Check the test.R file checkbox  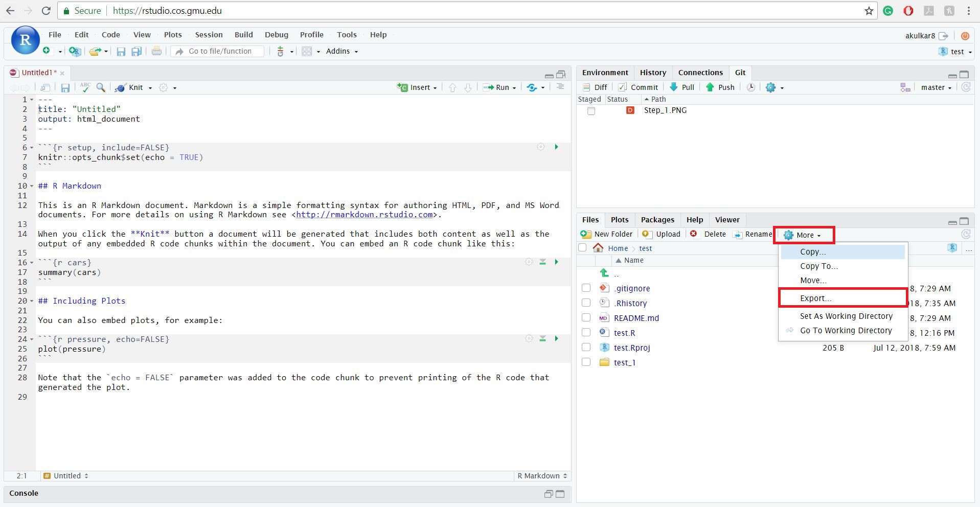point(586,333)
